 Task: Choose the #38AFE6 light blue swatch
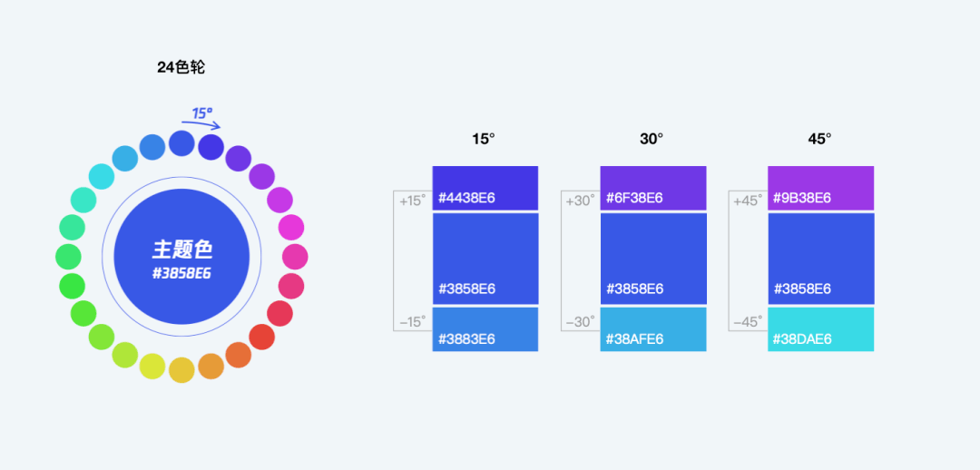click(x=653, y=329)
